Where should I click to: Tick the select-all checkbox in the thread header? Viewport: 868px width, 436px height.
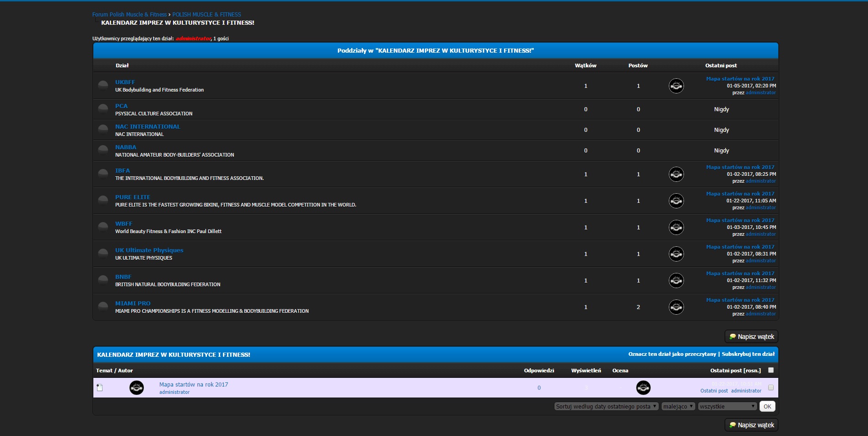(x=771, y=370)
